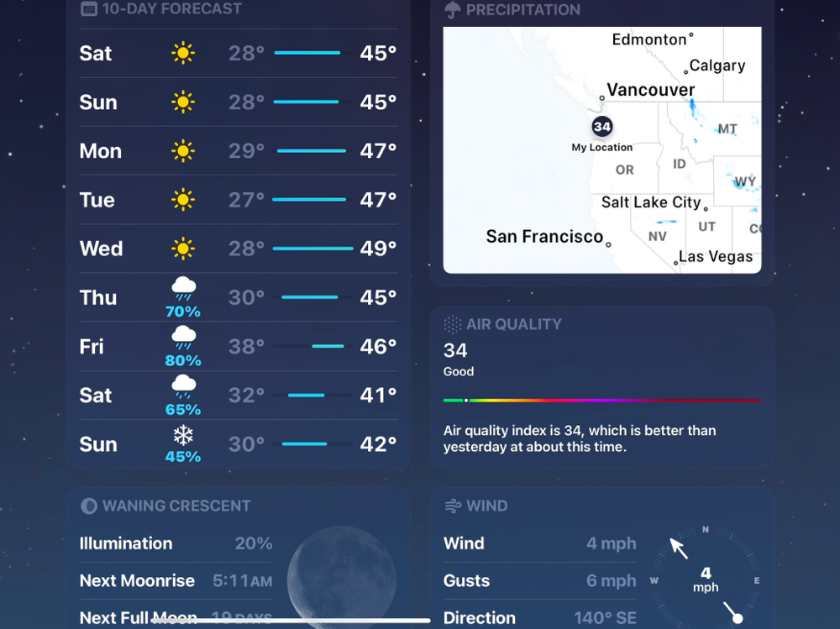Screen dimensions: 840x629
Task: Open the Wednesday forecast row
Action: [239, 249]
